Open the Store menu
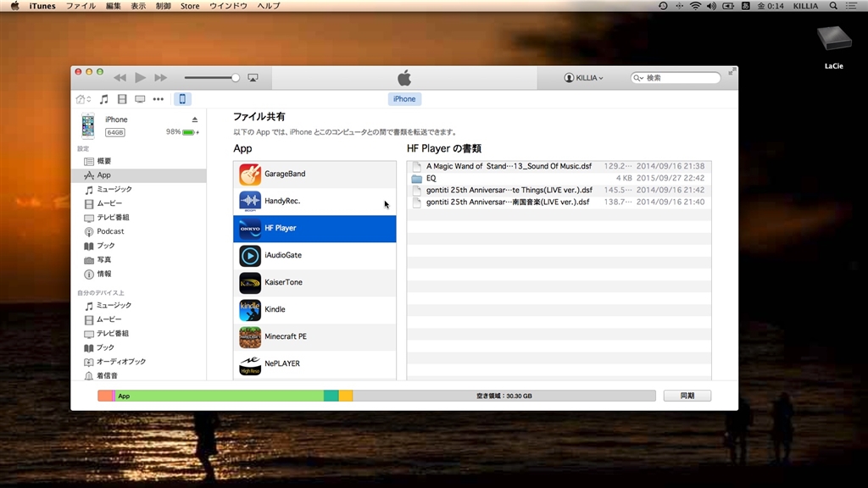Screen dimensions: 868x488 click(x=190, y=6)
